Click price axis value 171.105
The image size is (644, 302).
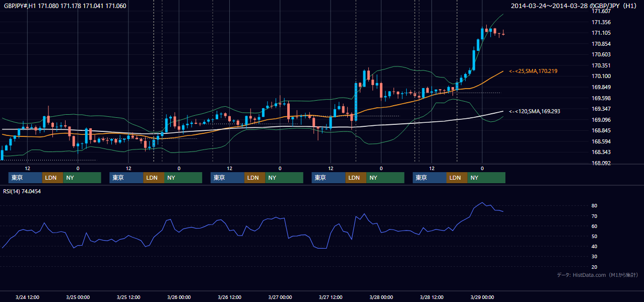coord(601,33)
